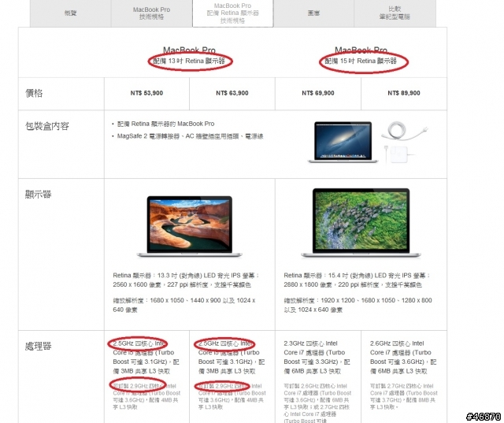Select the NT$ 69,900 price cell

coord(318,93)
